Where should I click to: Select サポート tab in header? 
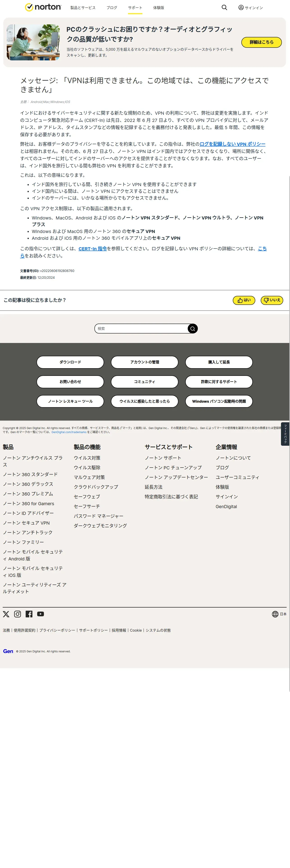(135, 7)
